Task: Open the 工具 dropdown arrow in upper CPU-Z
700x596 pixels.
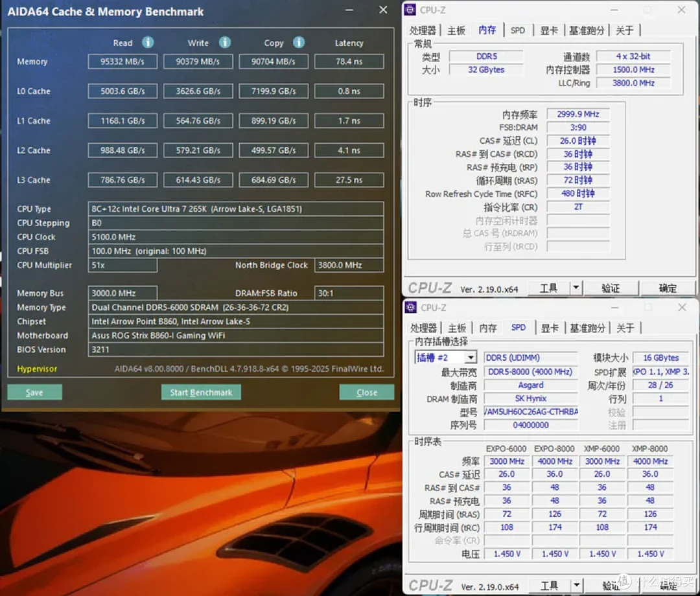Action: [x=576, y=288]
